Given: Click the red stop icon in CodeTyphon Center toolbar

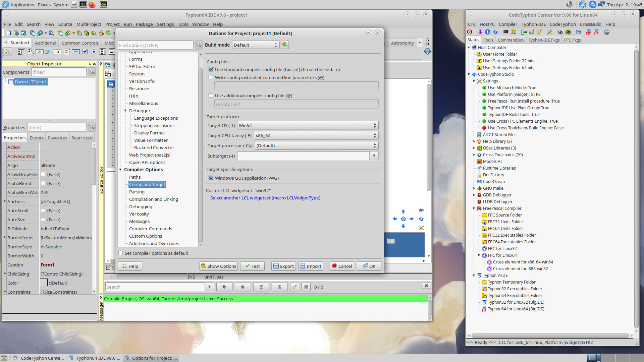Looking at the screenshot, I should coord(470,32).
